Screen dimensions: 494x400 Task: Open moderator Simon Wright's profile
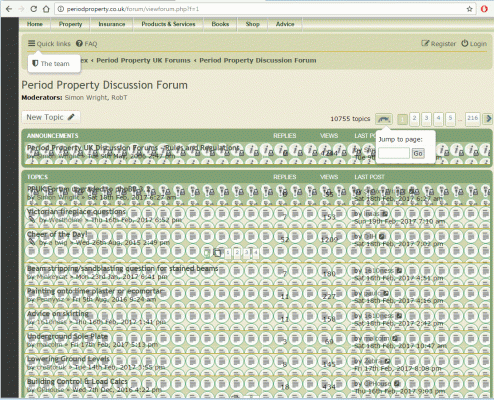point(86,98)
